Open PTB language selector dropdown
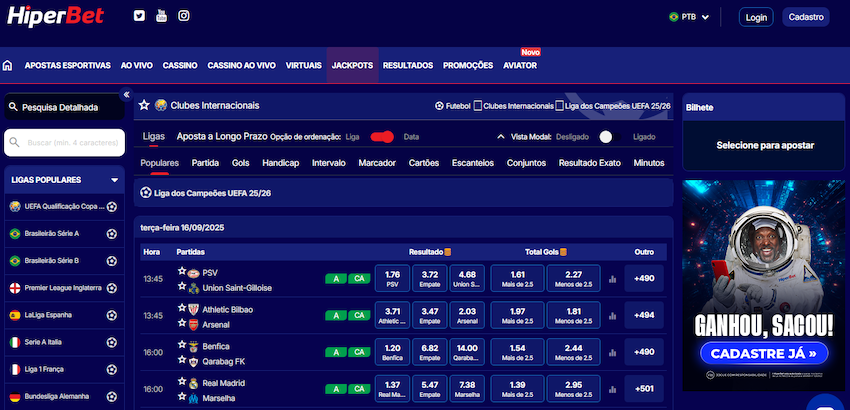Image resolution: width=850 pixels, height=410 pixels. point(689,17)
